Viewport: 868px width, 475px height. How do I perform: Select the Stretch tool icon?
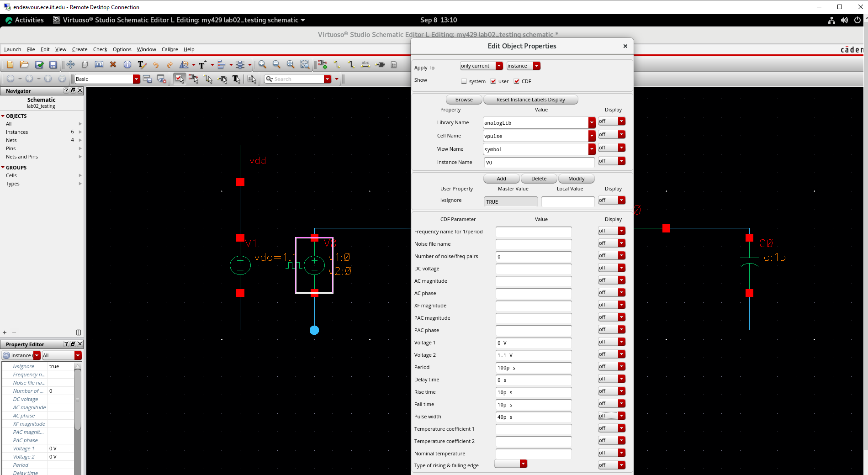(x=99, y=64)
